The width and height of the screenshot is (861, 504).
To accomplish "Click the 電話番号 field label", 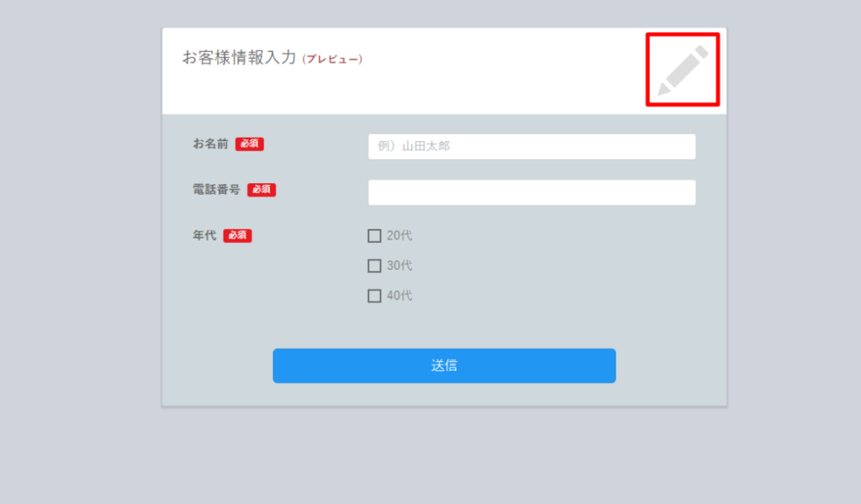I will click(x=216, y=190).
